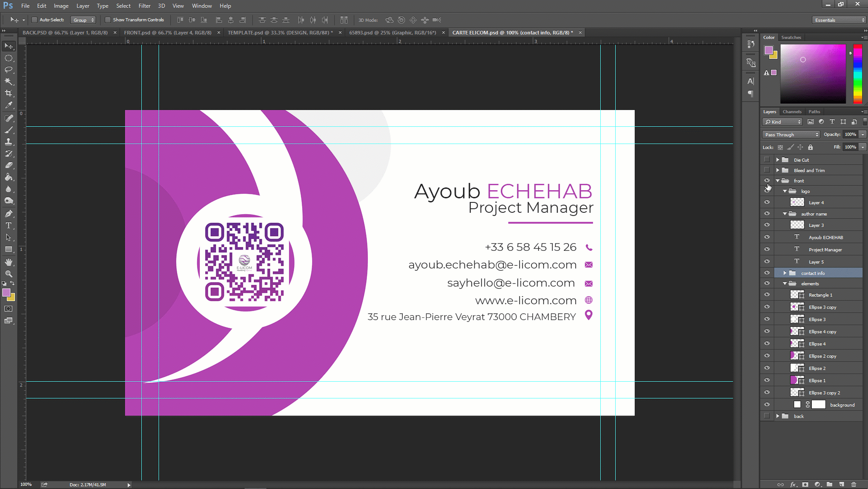Expand the contact info group

pos(785,273)
